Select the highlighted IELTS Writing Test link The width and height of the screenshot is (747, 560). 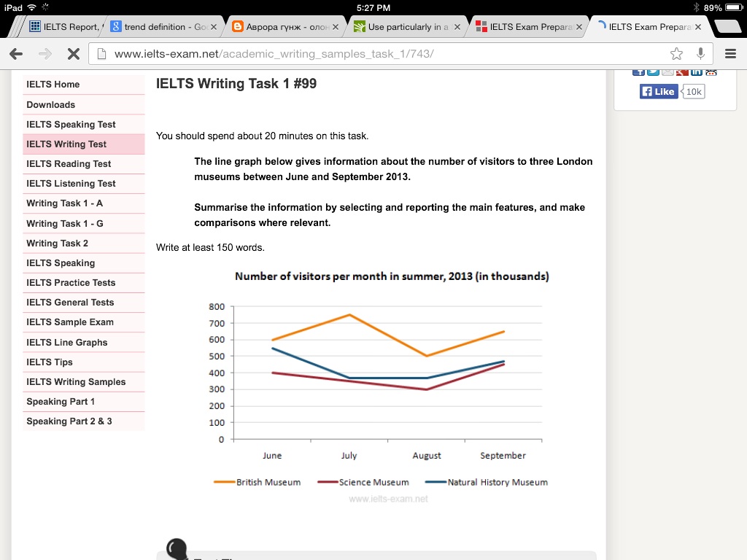coord(83,144)
